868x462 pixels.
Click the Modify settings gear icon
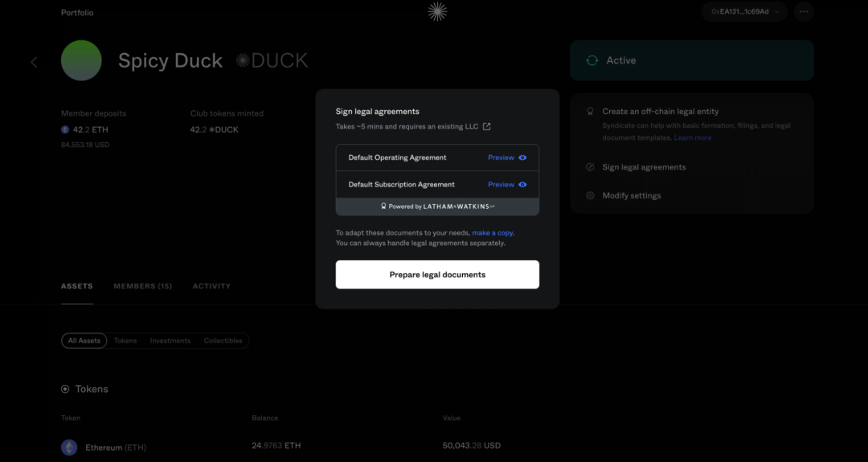pos(590,195)
